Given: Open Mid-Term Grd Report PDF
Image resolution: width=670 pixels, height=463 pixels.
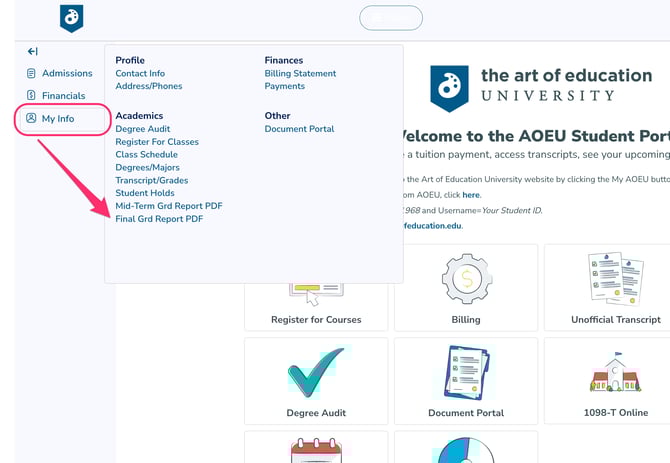Looking at the screenshot, I should [169, 206].
